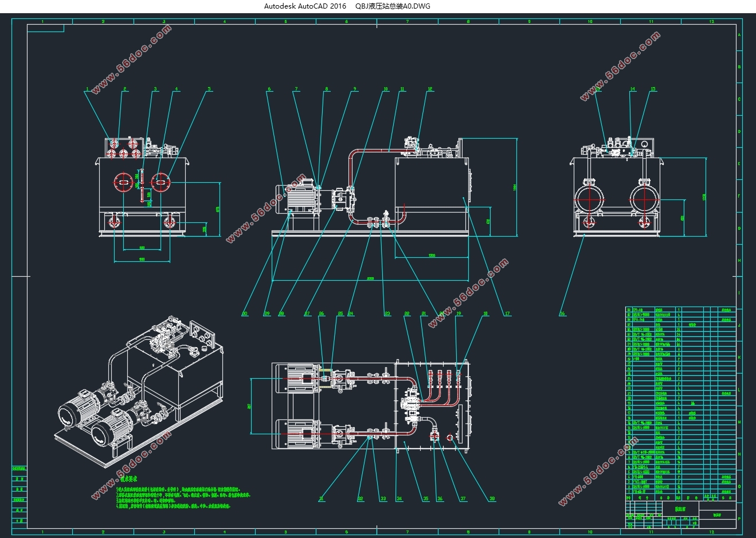756x538 pixels.
Task: Click the 3200 overall length dimension
Action: pyautogui.click(x=370, y=278)
